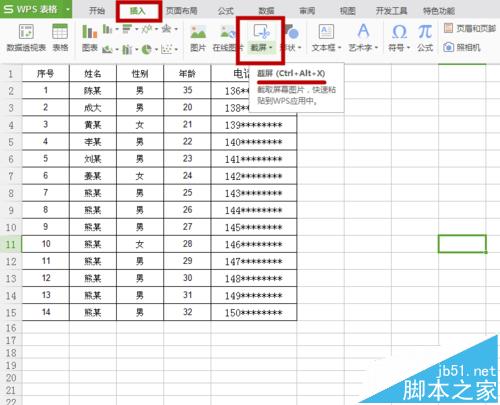Open the 特色功能 tab

point(439,11)
